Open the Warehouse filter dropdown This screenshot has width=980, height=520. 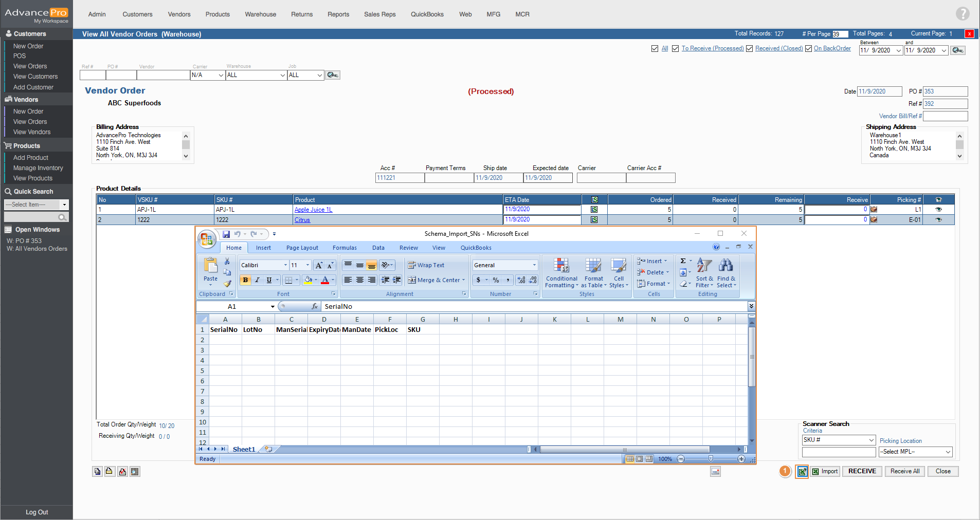[256, 75]
